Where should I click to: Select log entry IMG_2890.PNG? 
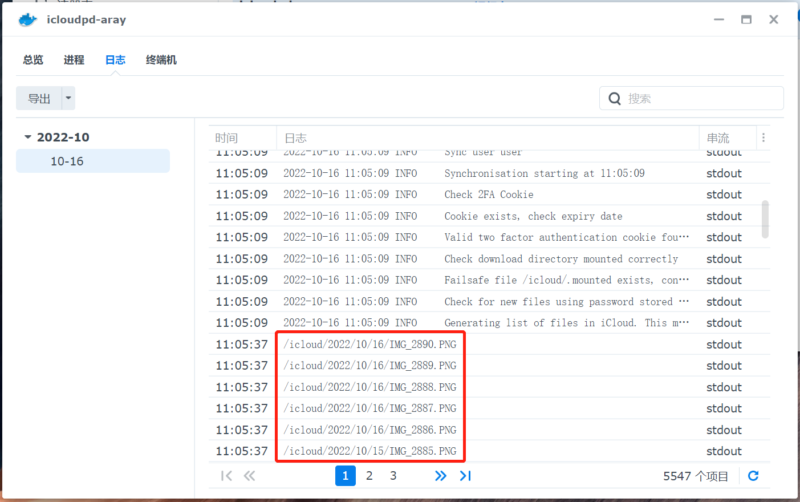click(x=489, y=344)
